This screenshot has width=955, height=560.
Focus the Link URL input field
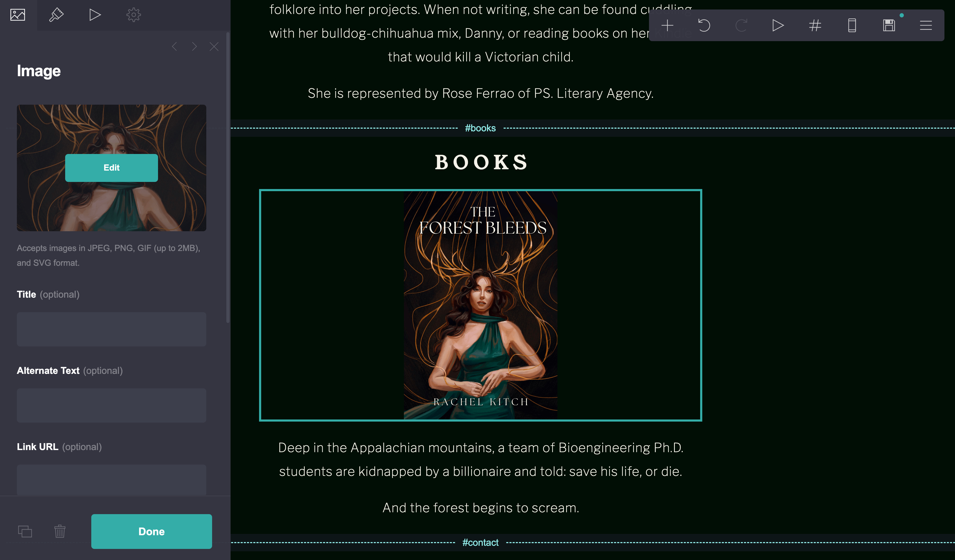click(x=111, y=479)
